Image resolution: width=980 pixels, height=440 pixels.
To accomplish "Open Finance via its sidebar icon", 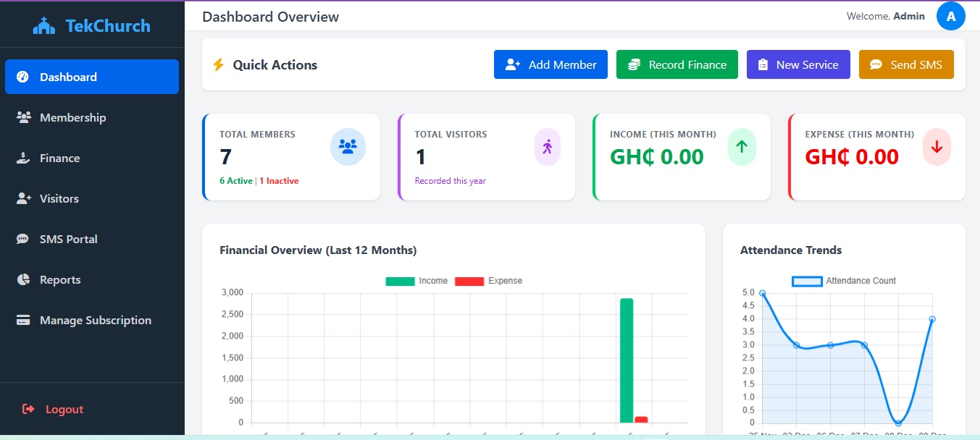I will pos(23,158).
